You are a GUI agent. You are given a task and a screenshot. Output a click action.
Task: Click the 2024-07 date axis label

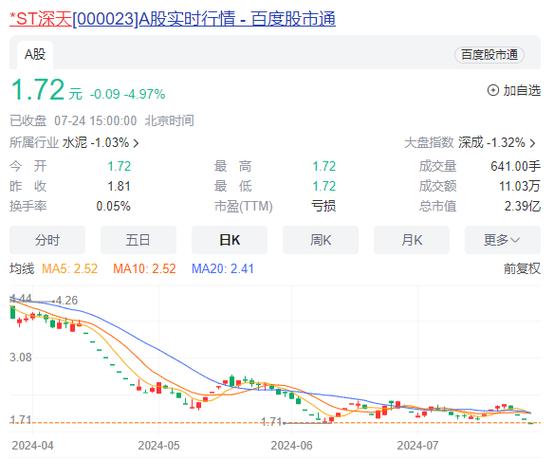(417, 446)
